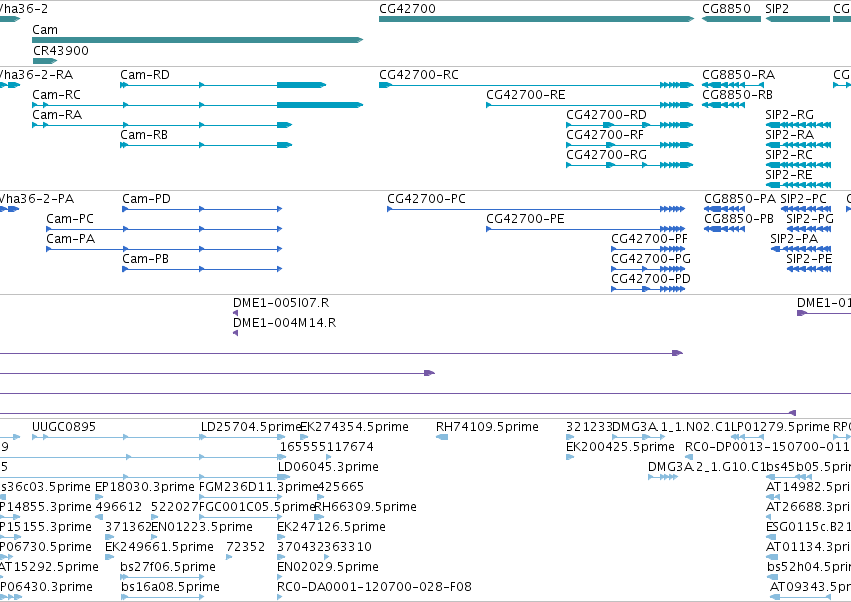This screenshot has height=602, width=851.
Task: Select transcript CG42700-RD
Action: point(630,125)
